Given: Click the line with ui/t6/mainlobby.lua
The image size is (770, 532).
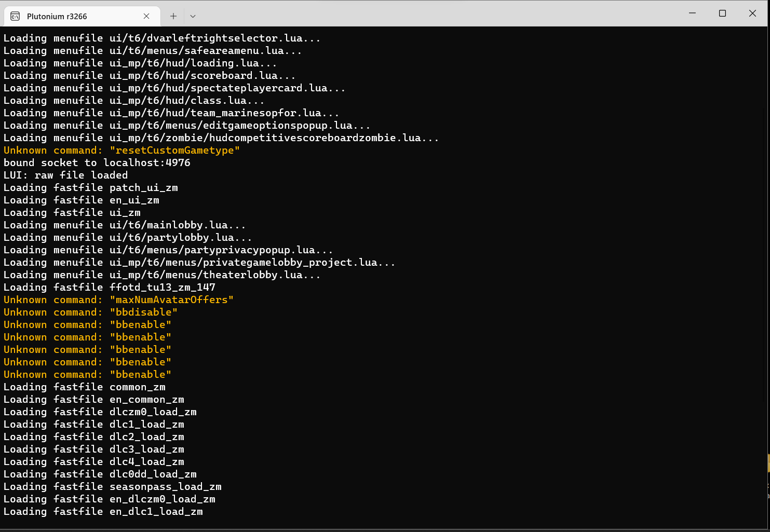Looking at the screenshot, I should tap(125, 225).
